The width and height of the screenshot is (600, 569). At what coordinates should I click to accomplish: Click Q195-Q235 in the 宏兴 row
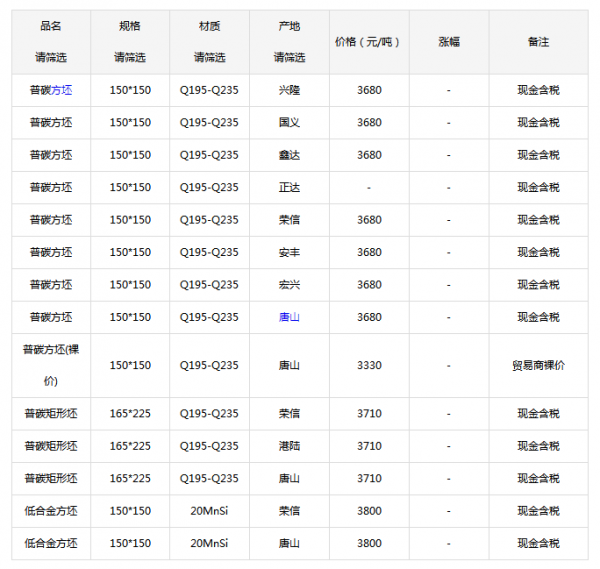point(209,285)
